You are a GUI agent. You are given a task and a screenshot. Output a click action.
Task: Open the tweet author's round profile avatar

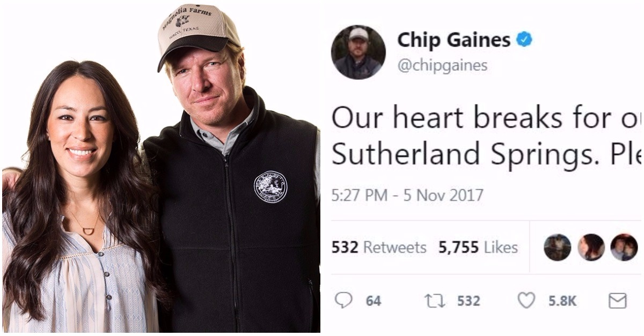358,52
